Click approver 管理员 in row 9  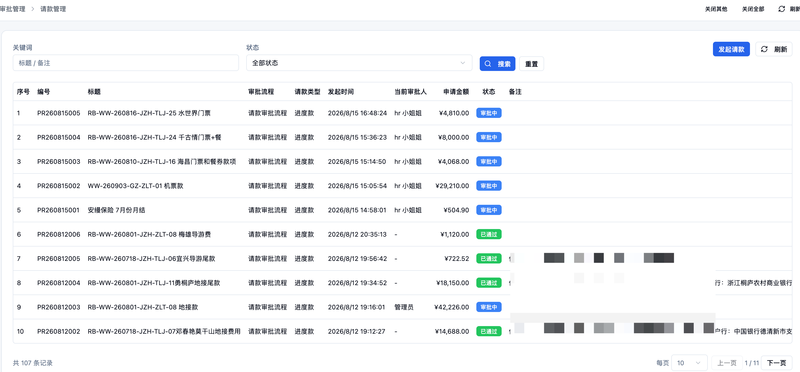tap(404, 307)
